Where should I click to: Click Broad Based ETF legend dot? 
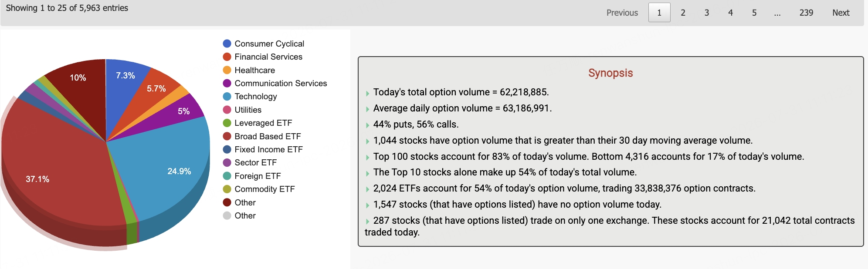tap(227, 136)
